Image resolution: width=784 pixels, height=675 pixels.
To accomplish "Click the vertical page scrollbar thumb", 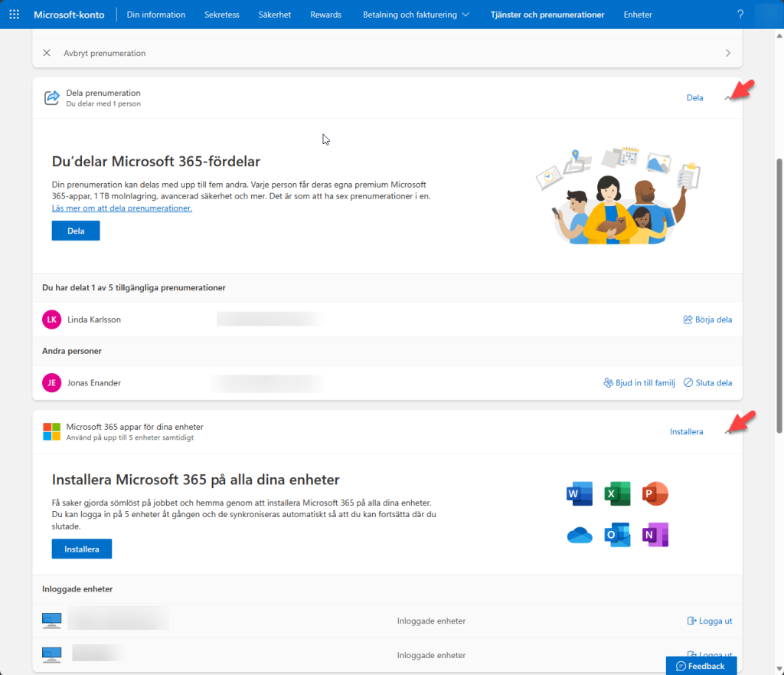I will click(779, 295).
